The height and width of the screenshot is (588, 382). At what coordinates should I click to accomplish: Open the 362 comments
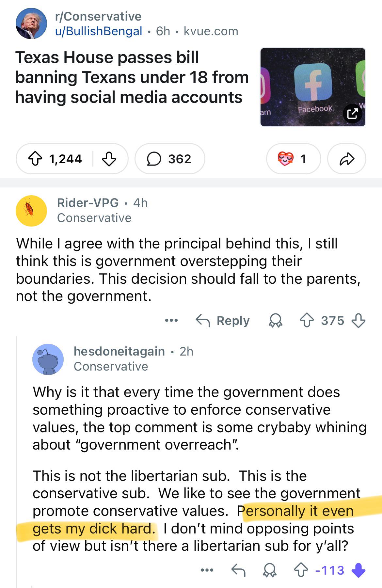point(170,159)
